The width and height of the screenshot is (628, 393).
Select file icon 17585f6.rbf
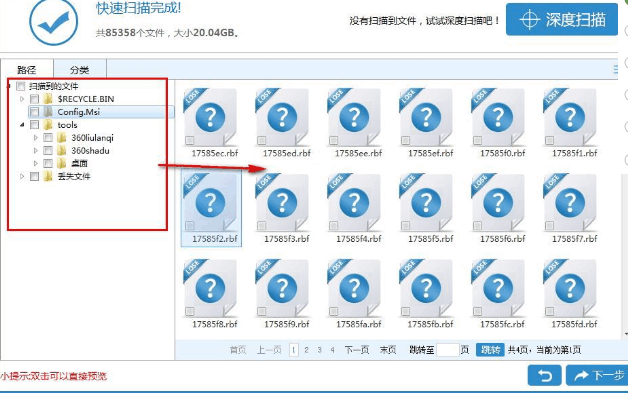pos(498,203)
